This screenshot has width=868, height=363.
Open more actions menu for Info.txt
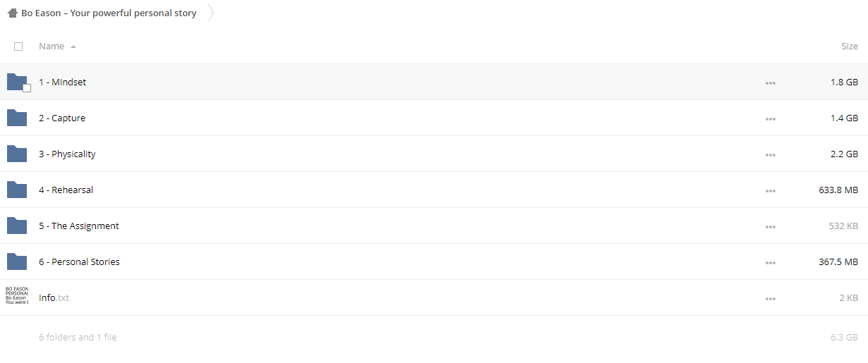coord(770,298)
